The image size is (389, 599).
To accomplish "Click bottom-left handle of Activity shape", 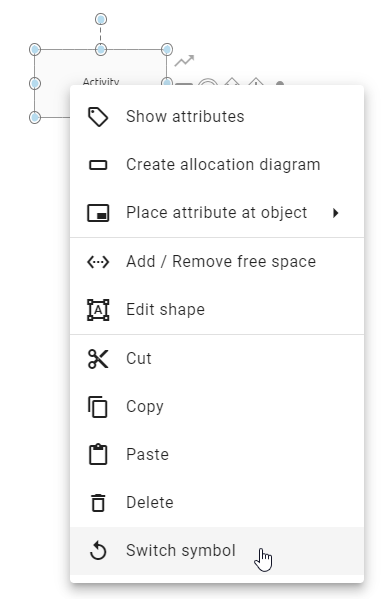I will point(35,117).
